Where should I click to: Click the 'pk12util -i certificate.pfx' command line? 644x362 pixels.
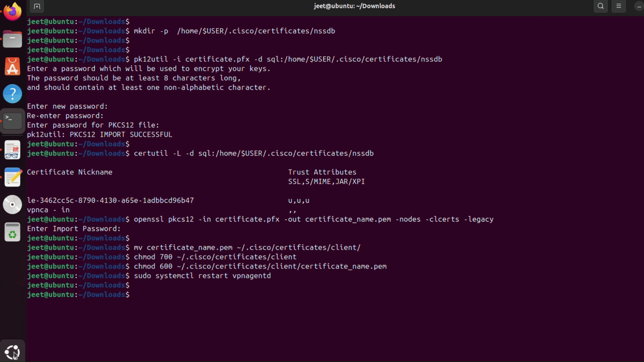point(288,59)
